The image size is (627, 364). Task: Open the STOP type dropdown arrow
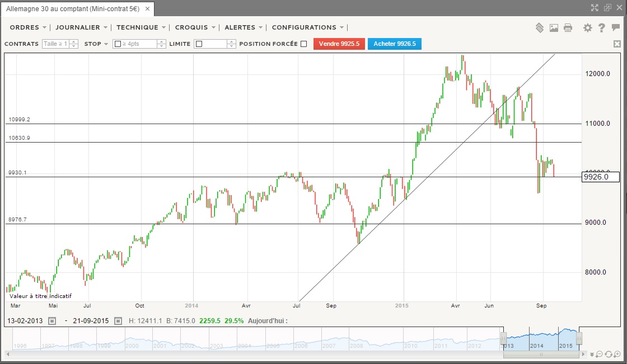tap(106, 44)
